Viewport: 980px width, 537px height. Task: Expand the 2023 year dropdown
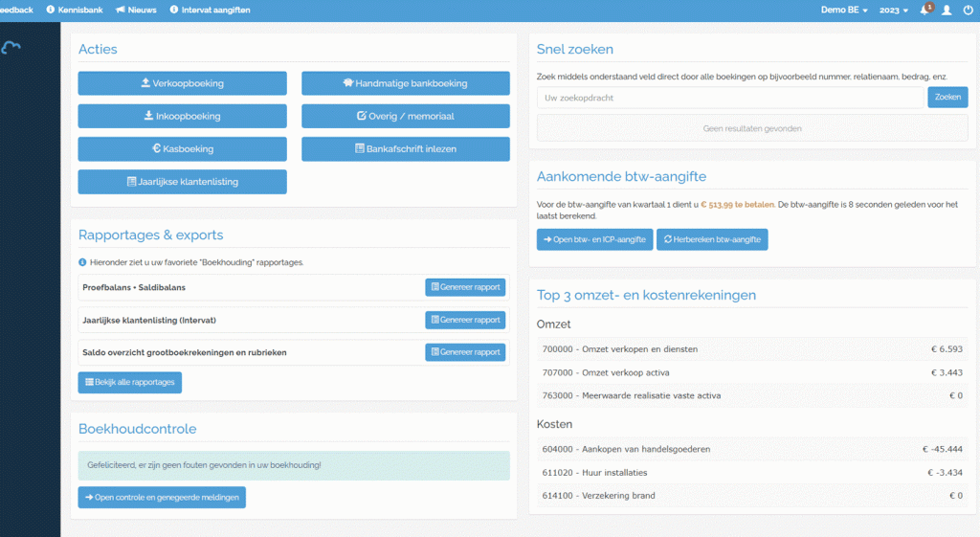[x=893, y=10]
